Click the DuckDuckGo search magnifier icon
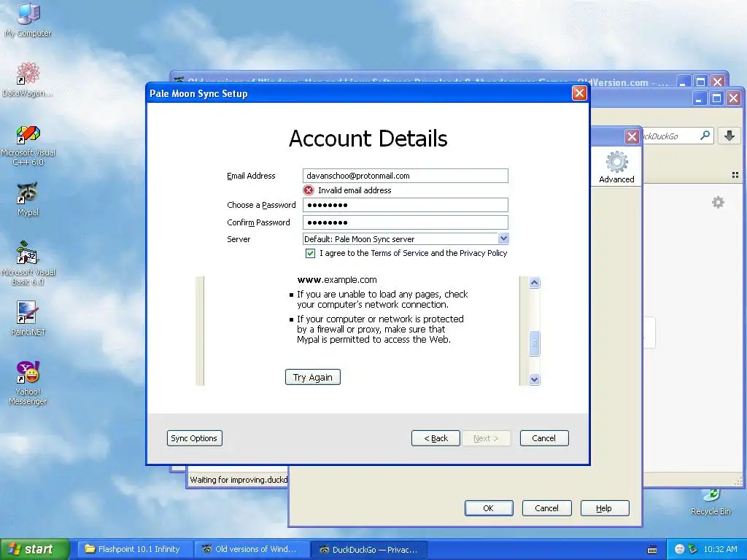The image size is (747, 560). [x=705, y=136]
